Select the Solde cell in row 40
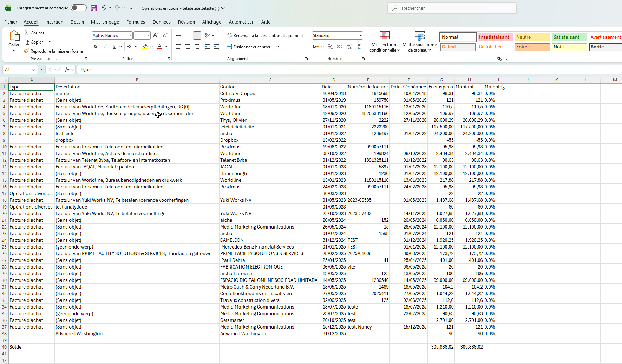The width and height of the screenshot is (622, 364). point(31,347)
